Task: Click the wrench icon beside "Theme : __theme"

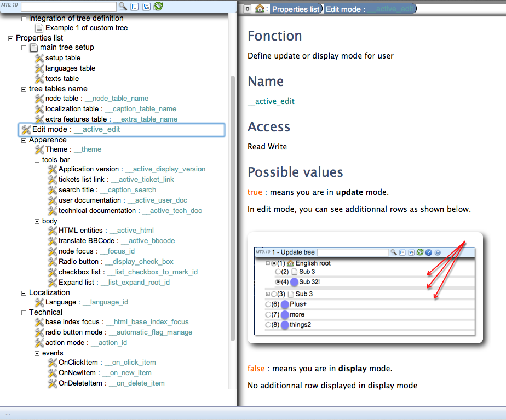Action: click(x=39, y=149)
